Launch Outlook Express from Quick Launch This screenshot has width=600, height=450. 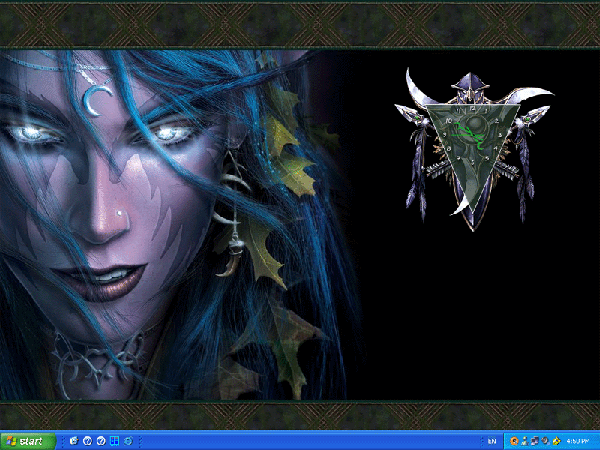[x=74, y=441]
